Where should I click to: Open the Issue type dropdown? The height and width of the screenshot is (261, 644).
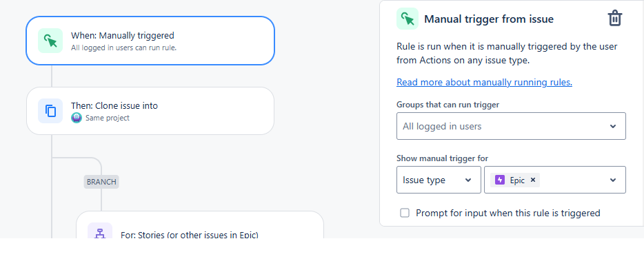pyautogui.click(x=439, y=180)
